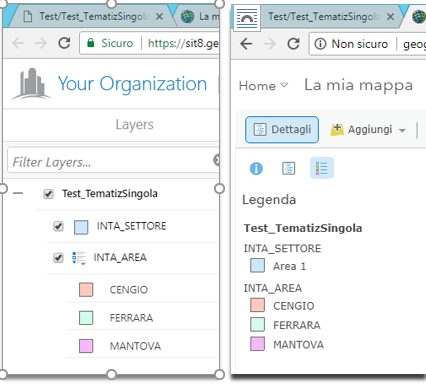
Task: Select the legend icon in details panel
Action: pos(322,168)
